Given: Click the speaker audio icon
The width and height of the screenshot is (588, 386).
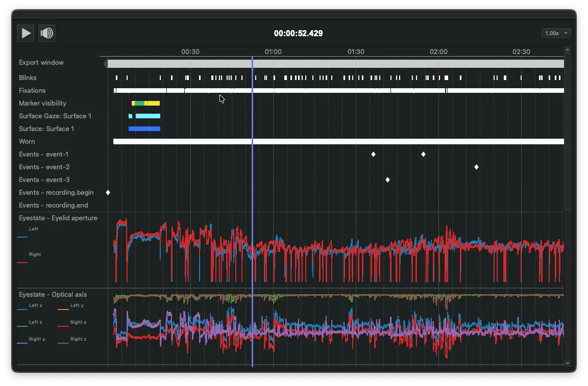Looking at the screenshot, I should 47,33.
